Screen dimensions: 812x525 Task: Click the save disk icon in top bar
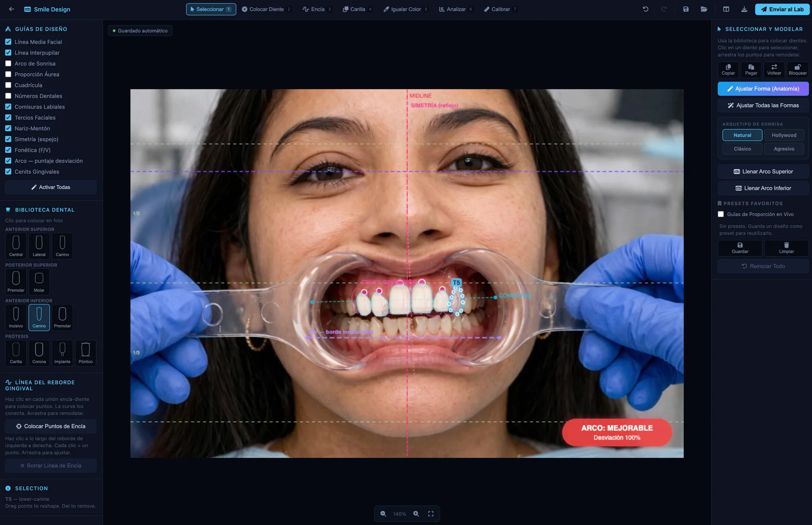[x=686, y=9]
